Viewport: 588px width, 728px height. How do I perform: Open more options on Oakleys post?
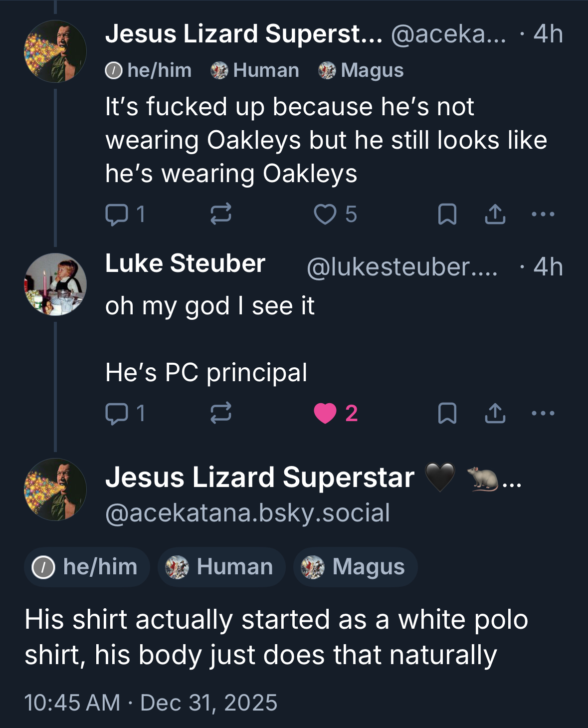[543, 215]
